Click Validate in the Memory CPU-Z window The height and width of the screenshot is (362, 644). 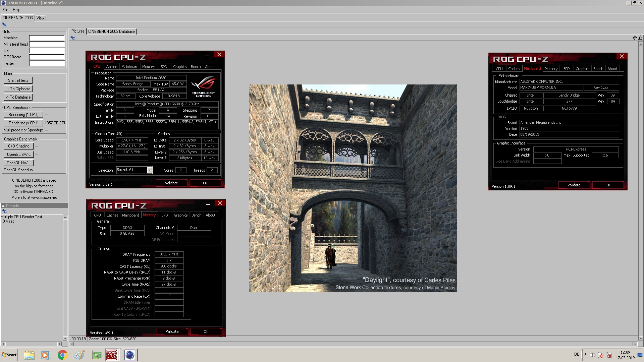[172, 331]
